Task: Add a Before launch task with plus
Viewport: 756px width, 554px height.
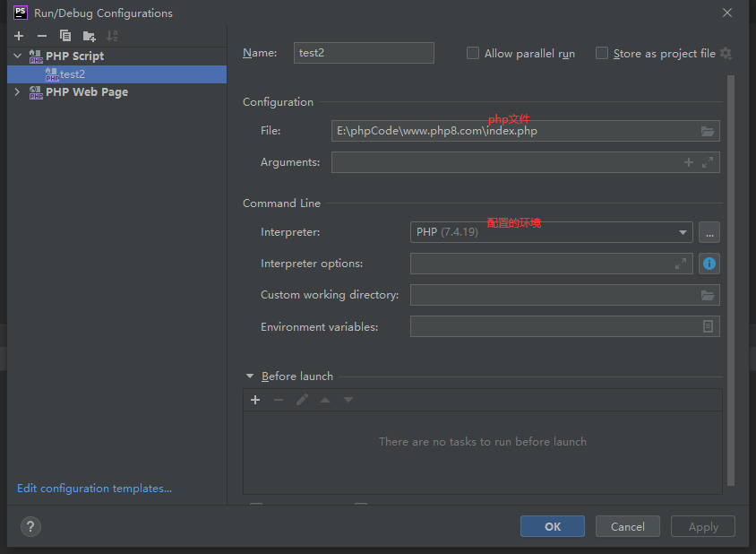Action: [255, 400]
